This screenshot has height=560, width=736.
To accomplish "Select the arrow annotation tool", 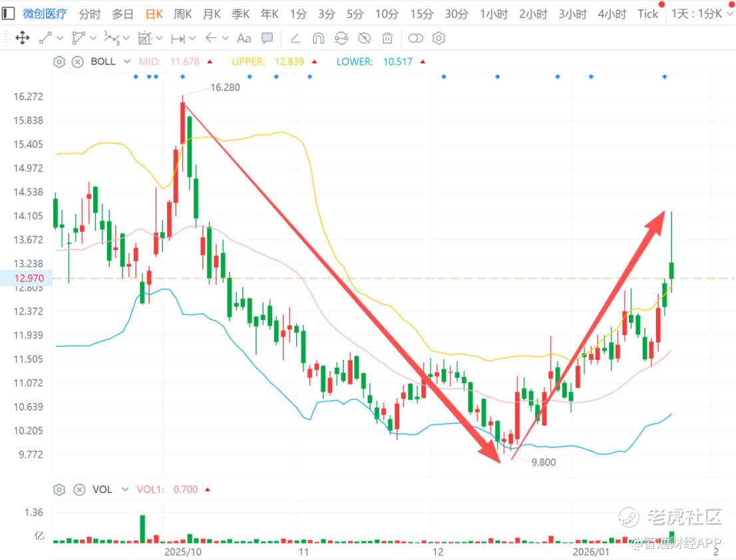I will tap(211, 38).
